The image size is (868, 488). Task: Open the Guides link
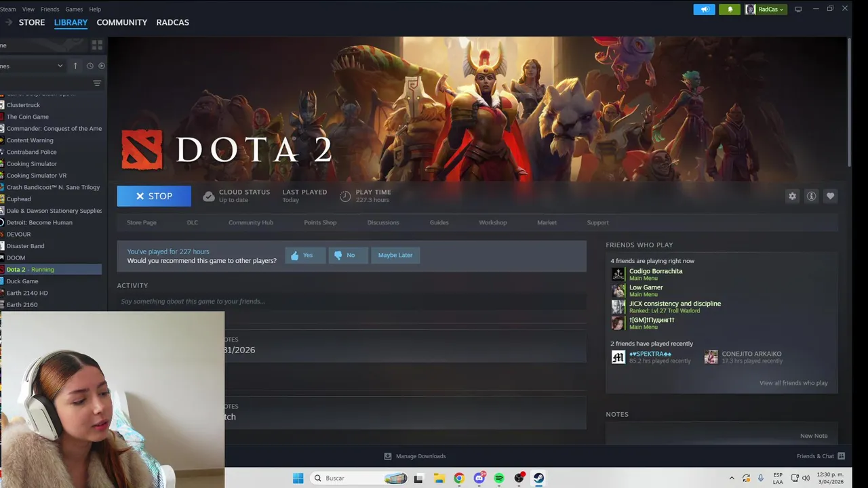click(x=439, y=222)
